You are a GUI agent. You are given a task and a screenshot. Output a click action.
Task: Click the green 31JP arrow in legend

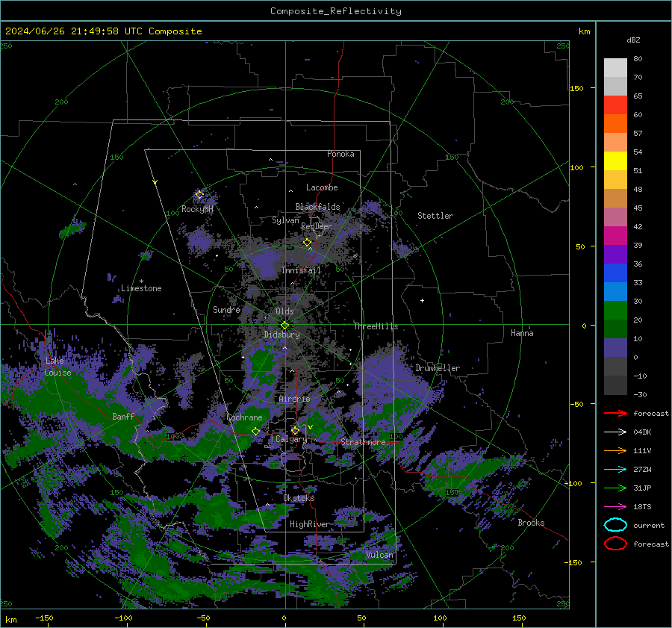pos(615,488)
